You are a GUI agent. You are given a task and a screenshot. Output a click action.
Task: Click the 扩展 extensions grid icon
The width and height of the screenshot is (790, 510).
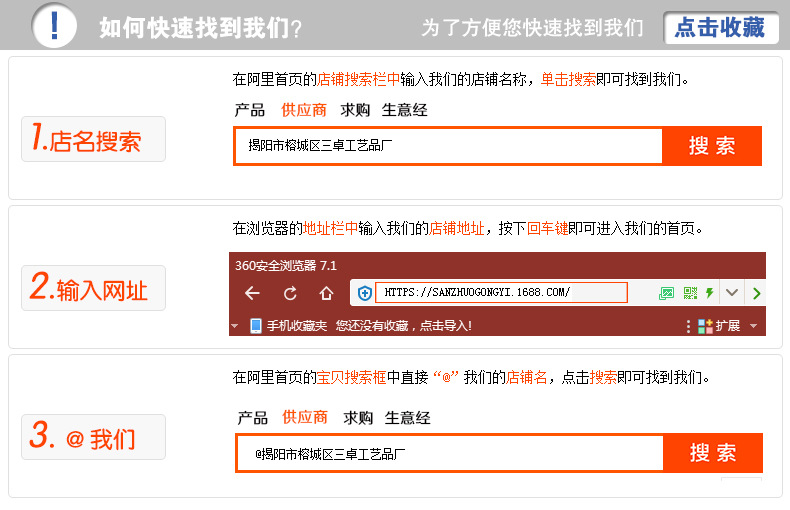(x=705, y=326)
